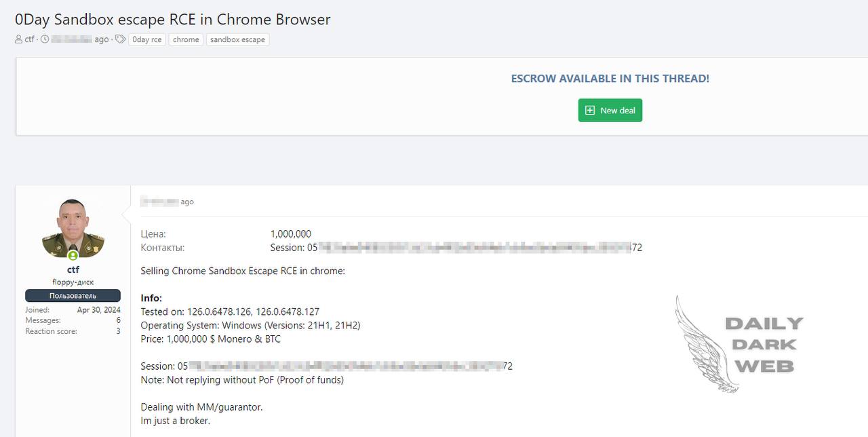Open the '0day rce' tag

point(147,39)
